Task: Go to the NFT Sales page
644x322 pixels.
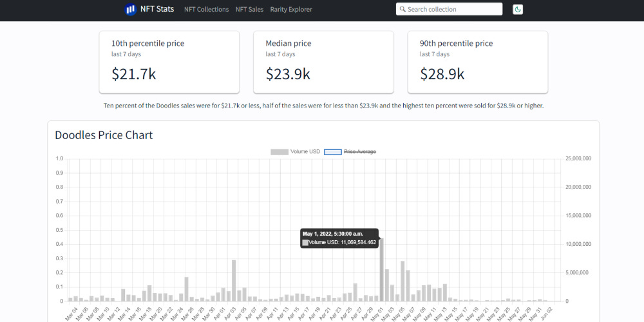Action: [249, 9]
